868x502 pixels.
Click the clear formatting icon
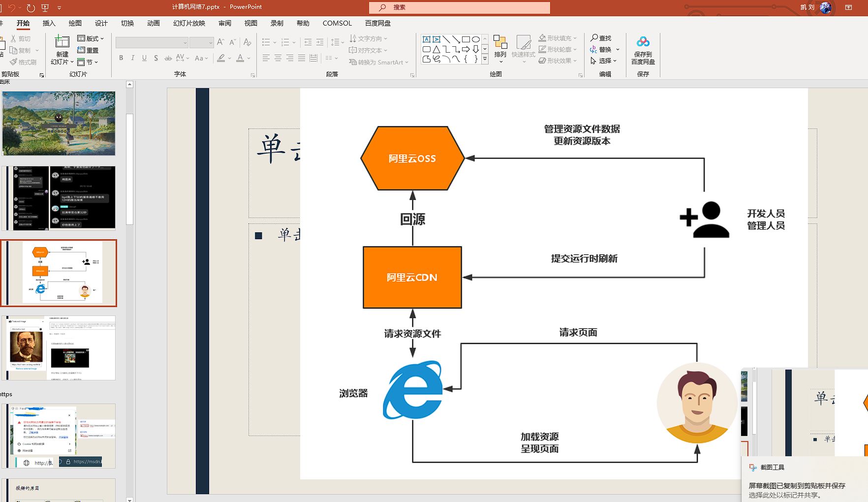(247, 42)
